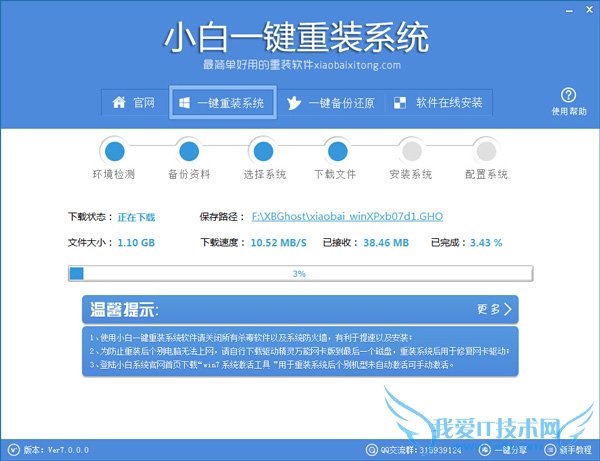The image size is (600, 461).
Task: Click the version icon in status bar
Action: pos(13,450)
